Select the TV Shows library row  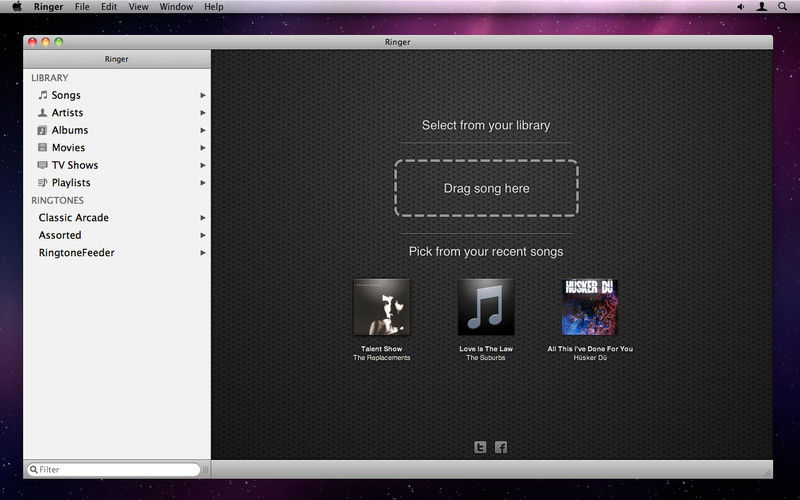tap(117, 165)
